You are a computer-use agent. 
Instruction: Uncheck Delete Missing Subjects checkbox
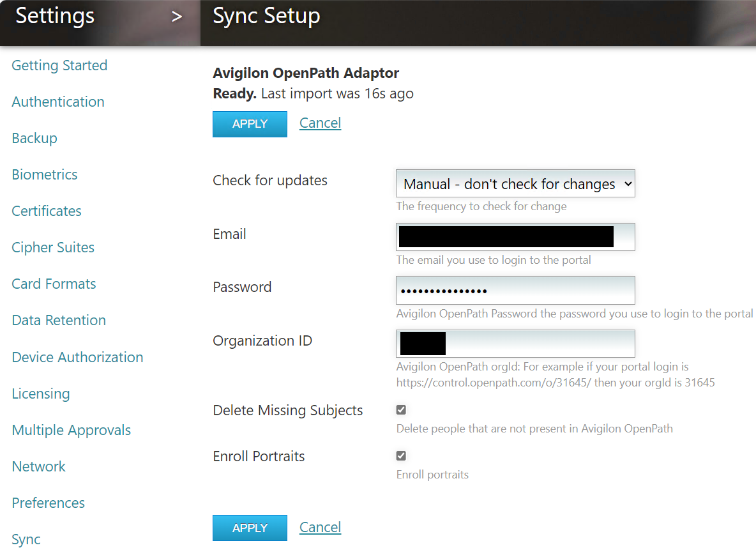pos(401,409)
